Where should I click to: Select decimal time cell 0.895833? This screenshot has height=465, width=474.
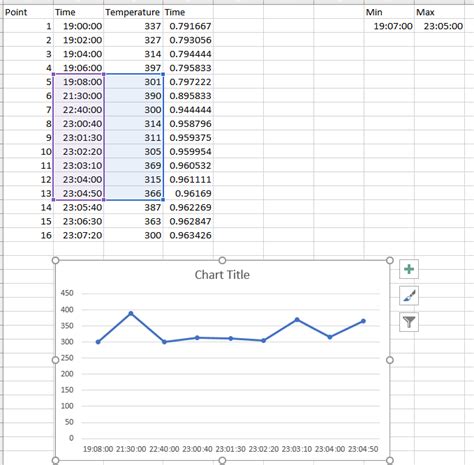pyautogui.click(x=188, y=96)
